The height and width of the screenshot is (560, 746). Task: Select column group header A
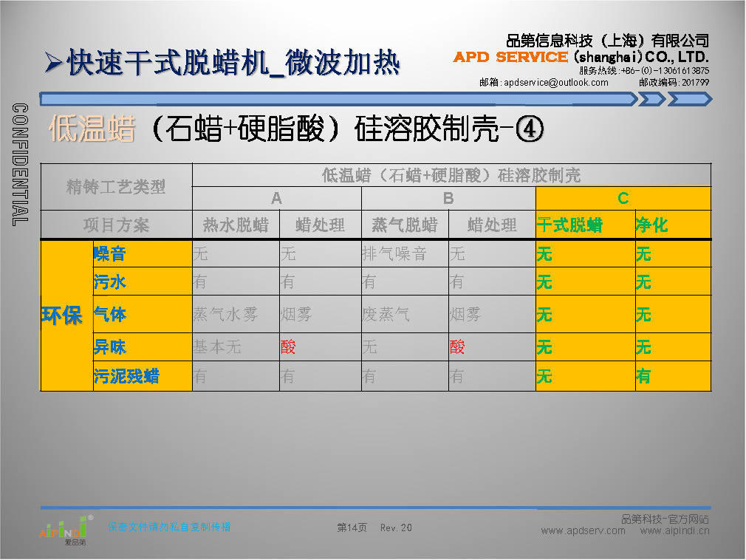coord(277,199)
